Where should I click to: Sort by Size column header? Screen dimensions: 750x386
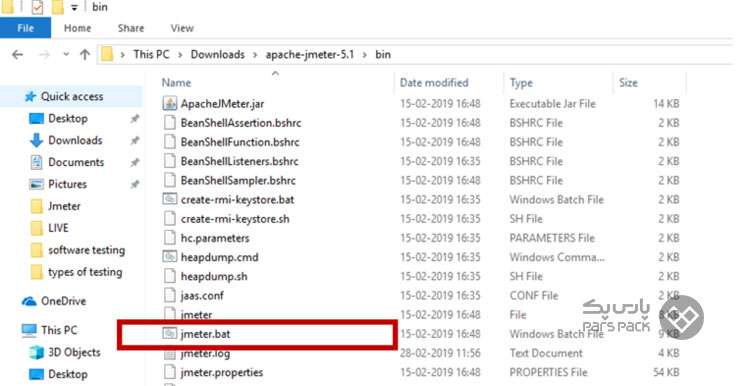point(629,83)
